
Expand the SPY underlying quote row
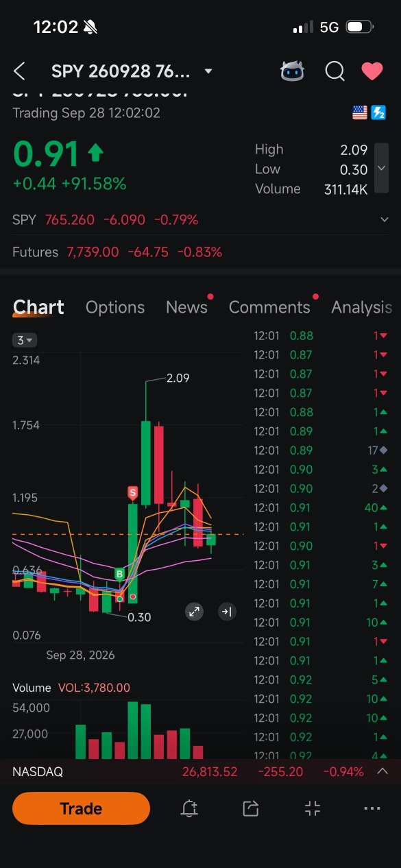pyautogui.click(x=385, y=220)
